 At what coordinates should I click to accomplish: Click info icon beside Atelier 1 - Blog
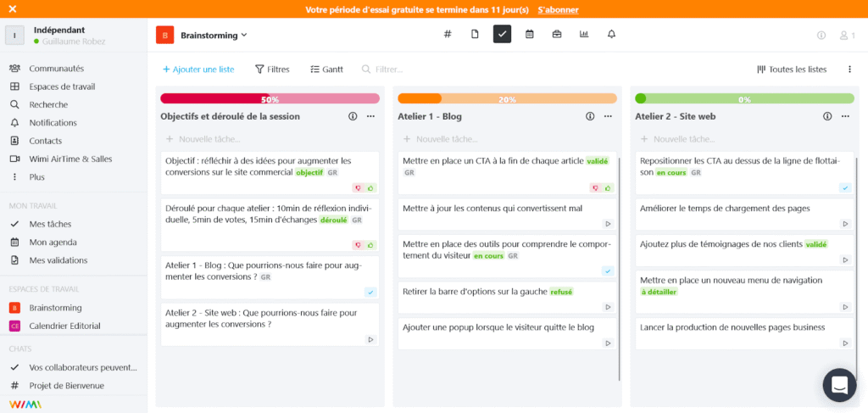point(590,116)
